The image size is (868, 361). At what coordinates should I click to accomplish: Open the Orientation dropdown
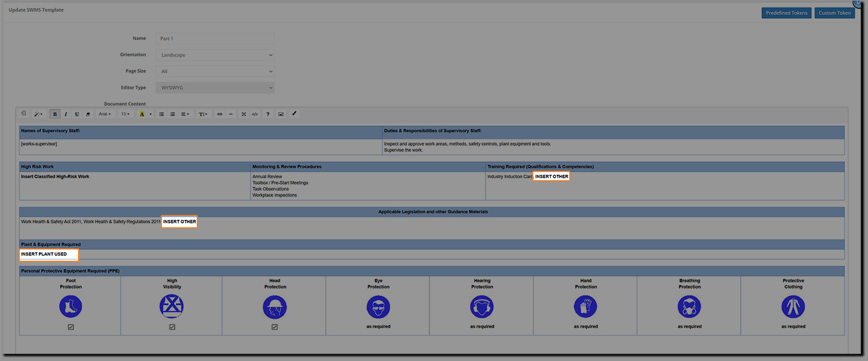click(x=215, y=55)
